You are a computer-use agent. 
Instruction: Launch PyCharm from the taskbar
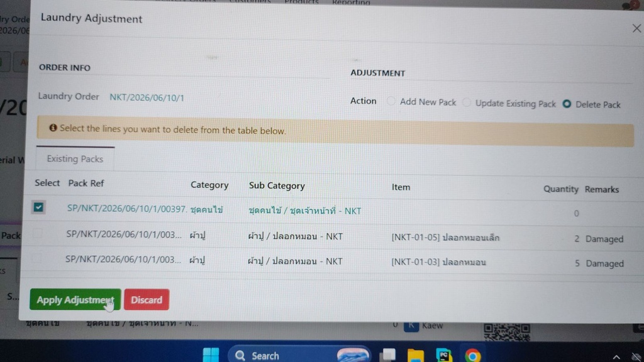443,356
